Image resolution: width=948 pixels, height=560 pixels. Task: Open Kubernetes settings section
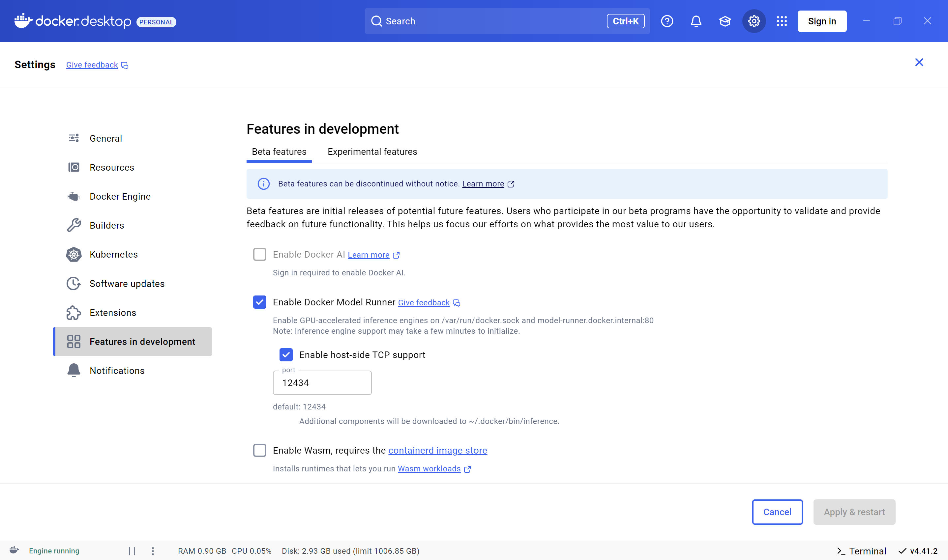(133, 254)
